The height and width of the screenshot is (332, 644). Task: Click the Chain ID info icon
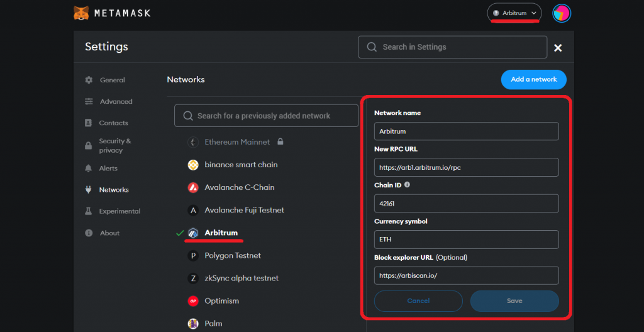tap(407, 185)
